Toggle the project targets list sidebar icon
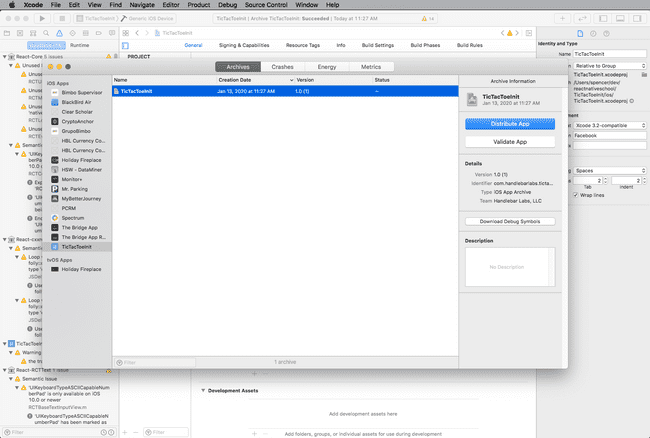The width and height of the screenshot is (650, 438). coord(126,46)
